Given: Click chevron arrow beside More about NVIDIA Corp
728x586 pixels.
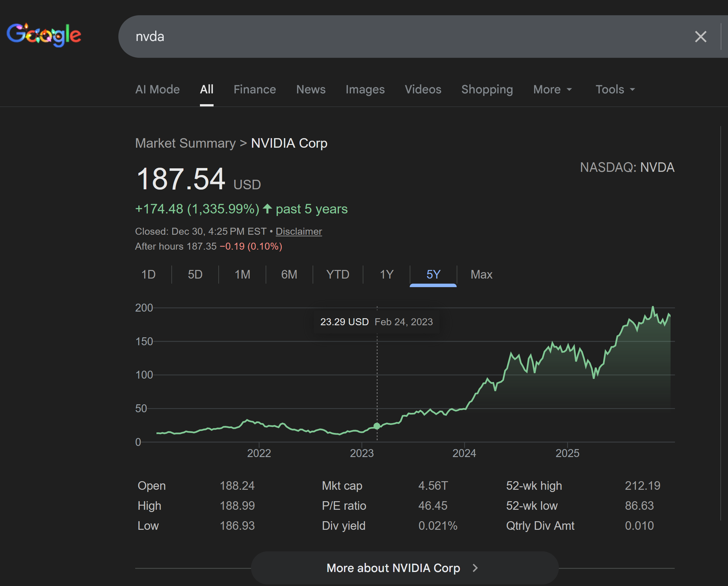Looking at the screenshot, I should click(475, 568).
